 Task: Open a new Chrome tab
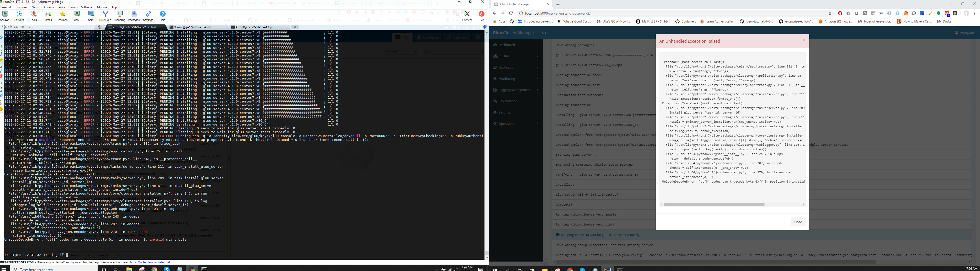point(558,4)
